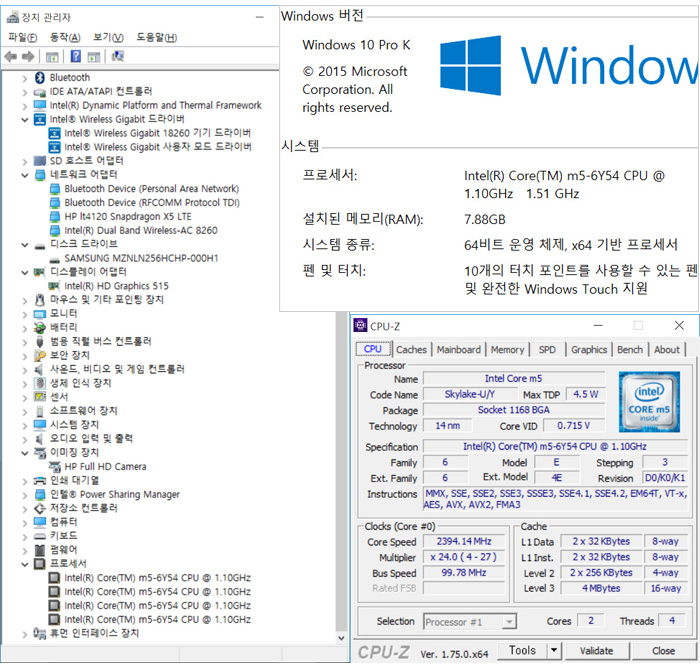Expand the IDE ATA/ATAPI controllers category
This screenshot has height=665, width=700.
point(25,92)
